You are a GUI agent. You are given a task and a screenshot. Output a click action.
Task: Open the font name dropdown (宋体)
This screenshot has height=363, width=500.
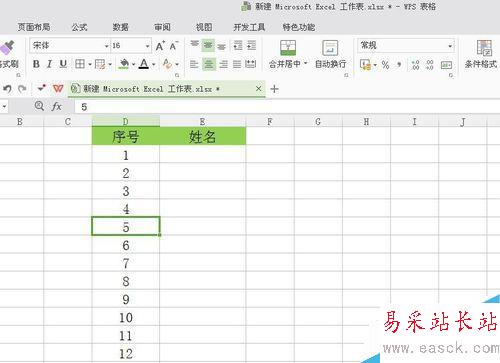point(107,46)
